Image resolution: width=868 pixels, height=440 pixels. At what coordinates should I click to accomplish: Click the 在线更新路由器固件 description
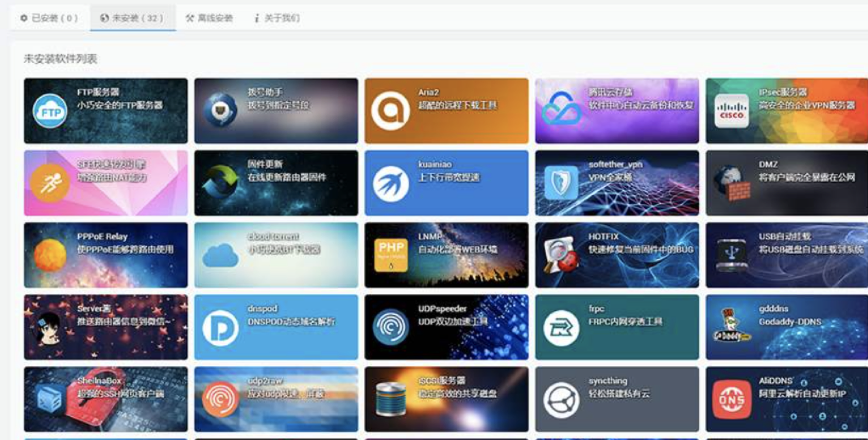coord(287,177)
